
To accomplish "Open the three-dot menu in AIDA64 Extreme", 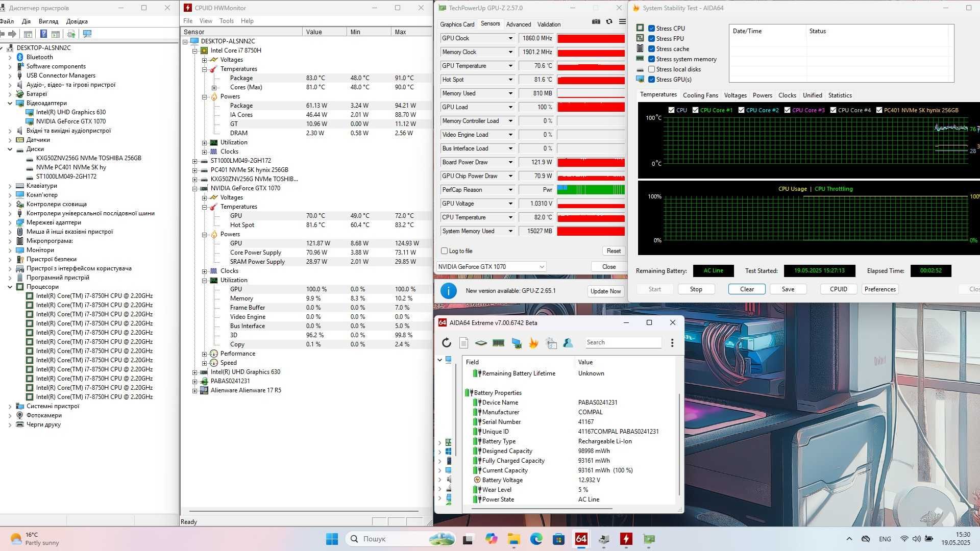I will tap(672, 343).
